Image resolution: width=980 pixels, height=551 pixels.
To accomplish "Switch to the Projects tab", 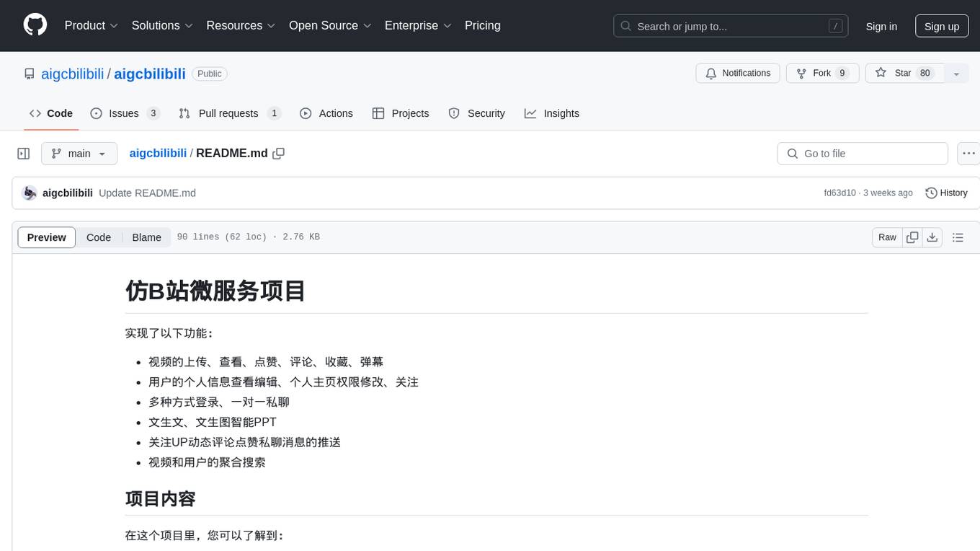I will click(x=401, y=113).
